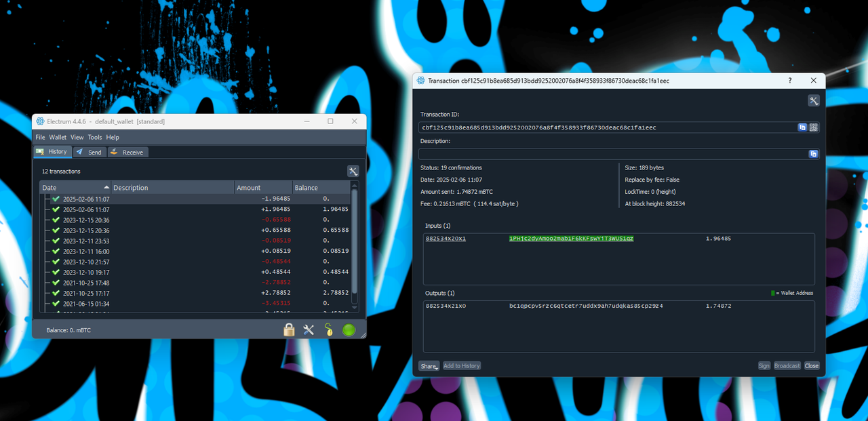Click the Replace by fee: False text
This screenshot has width=868, height=421.
[652, 180]
